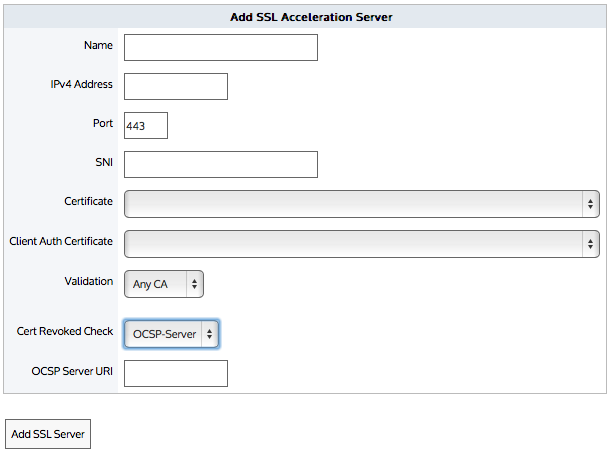Focus the OCSP Server URI field
This screenshot has width=610, height=455.
point(176,373)
